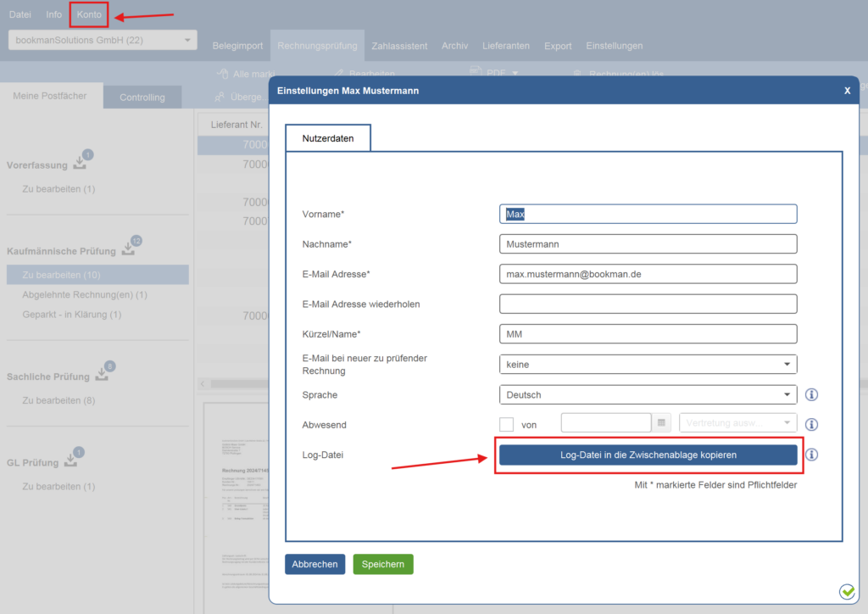Click green checkmark status icon in dialog
Viewport: 868px width, 614px height.
pyautogui.click(x=847, y=591)
